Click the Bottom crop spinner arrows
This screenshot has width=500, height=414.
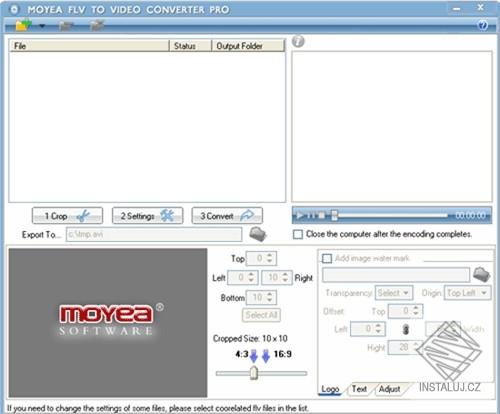(270, 297)
